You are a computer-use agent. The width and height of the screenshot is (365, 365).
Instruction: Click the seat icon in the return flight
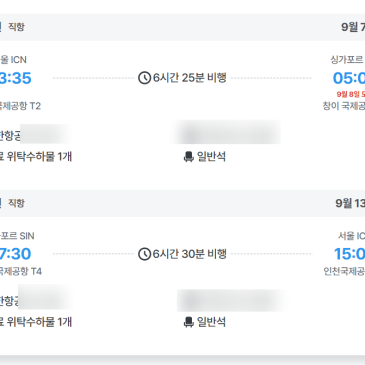point(189,322)
